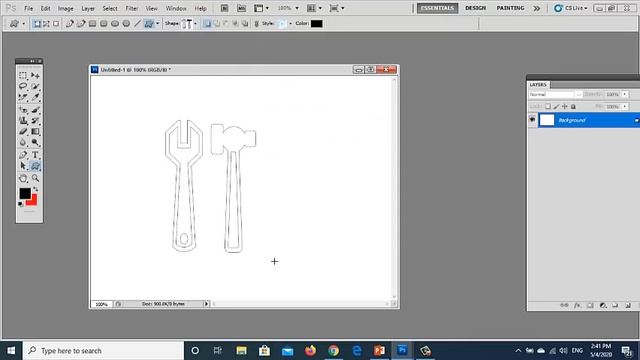The image size is (640, 360).
Task: Show more workspaces with double arrow
Action: [x=537, y=8]
